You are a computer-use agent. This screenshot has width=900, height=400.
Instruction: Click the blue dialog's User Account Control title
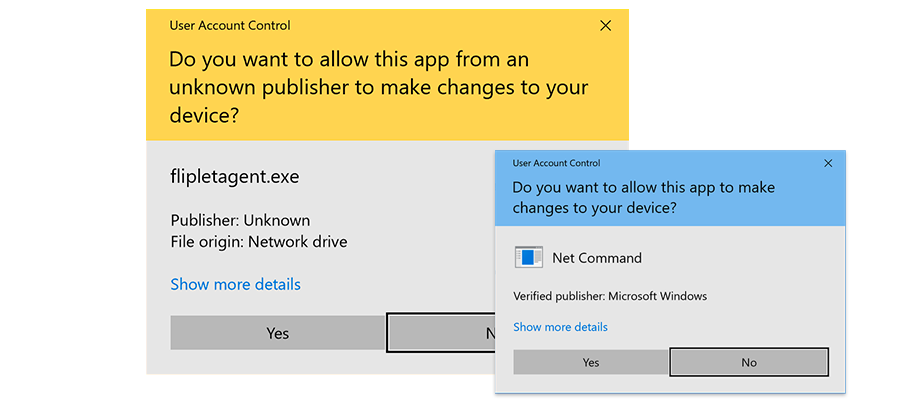tap(556, 163)
